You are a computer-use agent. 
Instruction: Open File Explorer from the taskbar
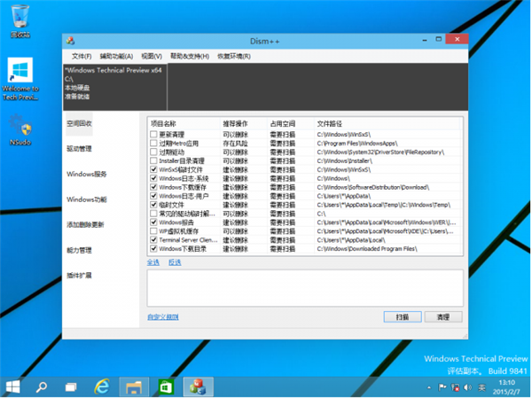[134, 386]
